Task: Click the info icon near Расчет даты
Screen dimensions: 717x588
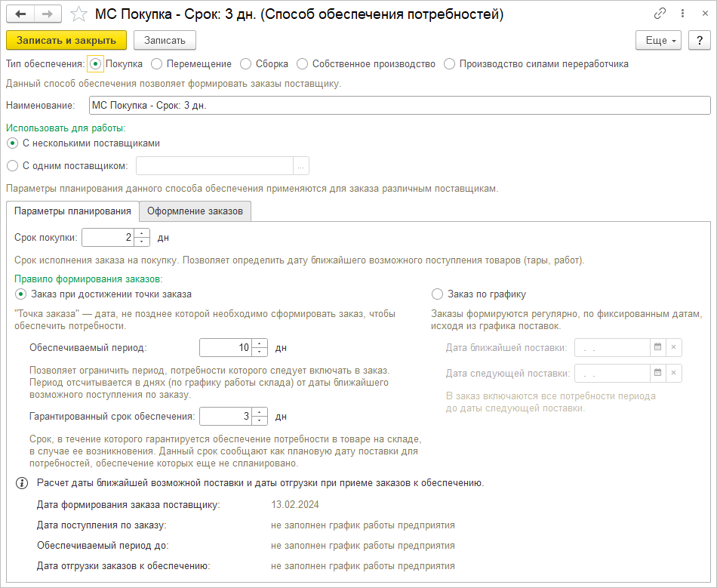Action: click(x=21, y=483)
